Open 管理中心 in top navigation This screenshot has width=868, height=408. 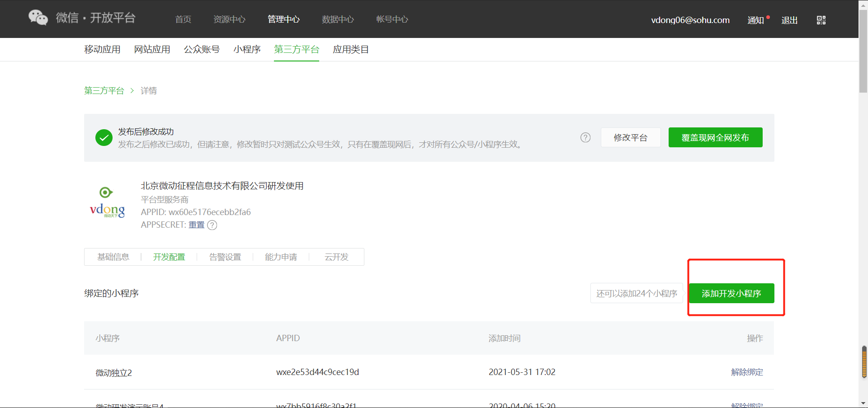coord(283,19)
